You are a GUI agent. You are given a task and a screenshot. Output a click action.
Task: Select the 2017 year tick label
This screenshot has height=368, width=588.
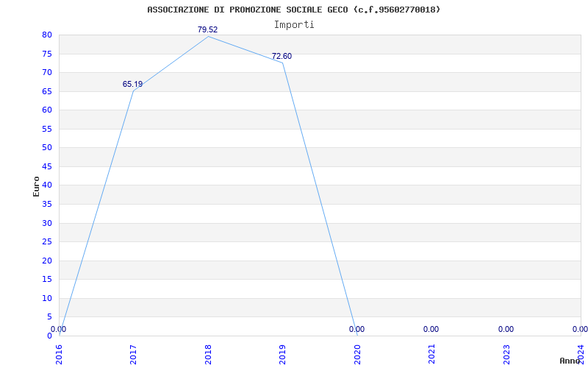(x=133, y=354)
